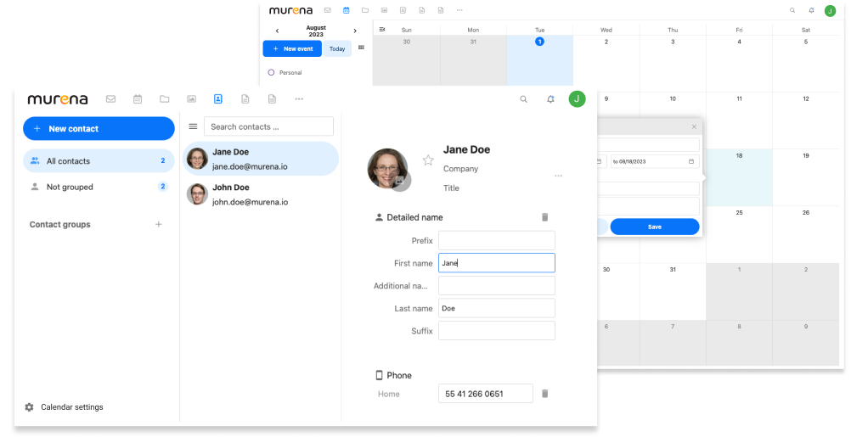Image resolution: width=868 pixels, height=437 pixels.
Task: Open Jane Doe's contact actions ellipsis menu
Action: 558,176
